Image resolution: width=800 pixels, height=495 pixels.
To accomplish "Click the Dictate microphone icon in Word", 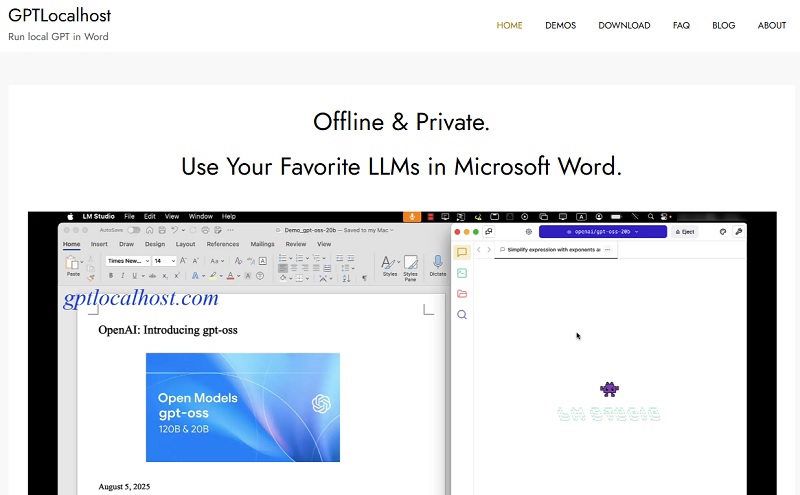I will tap(437, 264).
